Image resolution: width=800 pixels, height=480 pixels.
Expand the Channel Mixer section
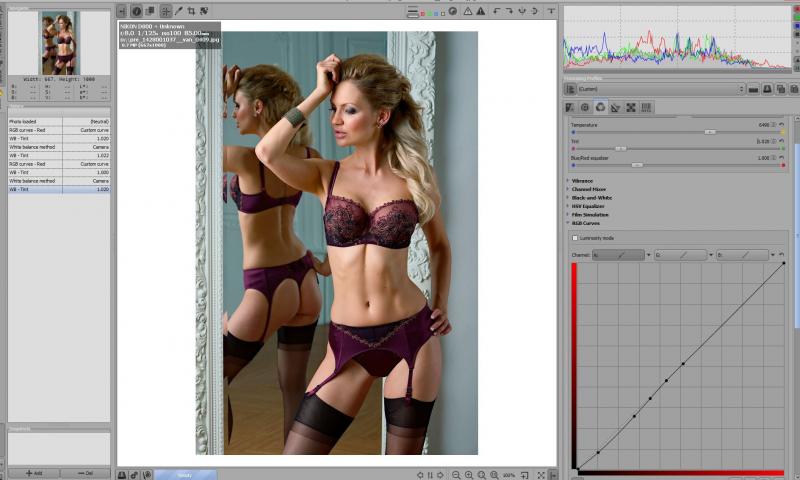click(x=588, y=189)
